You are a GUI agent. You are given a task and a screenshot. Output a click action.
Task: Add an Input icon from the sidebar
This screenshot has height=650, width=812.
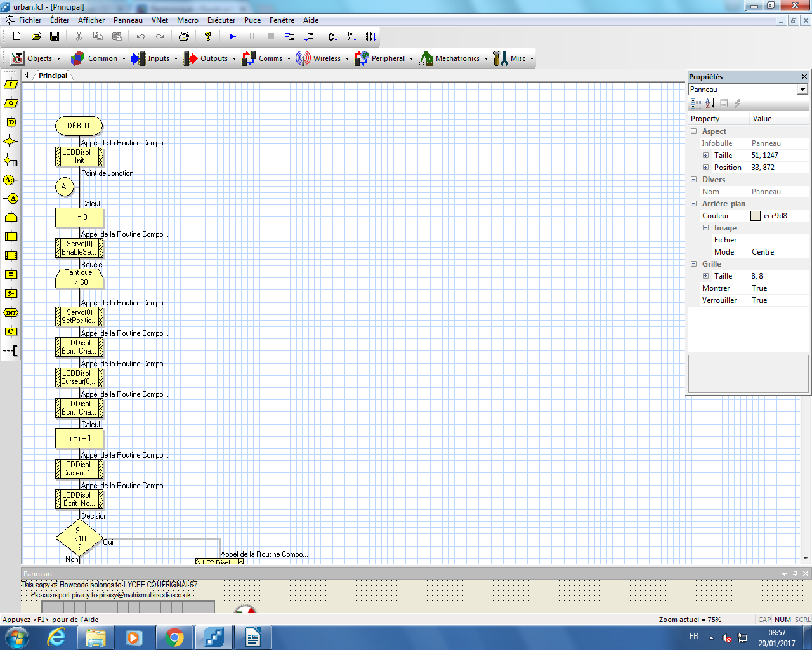point(11,84)
